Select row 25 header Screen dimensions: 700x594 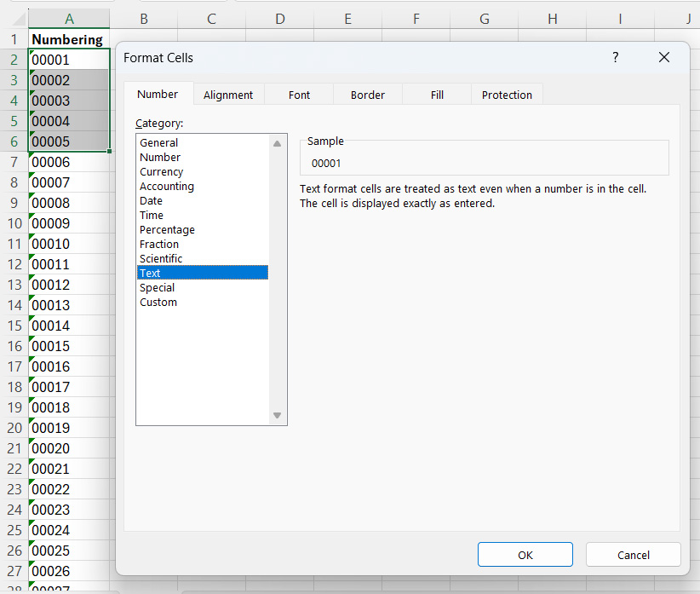(x=14, y=530)
